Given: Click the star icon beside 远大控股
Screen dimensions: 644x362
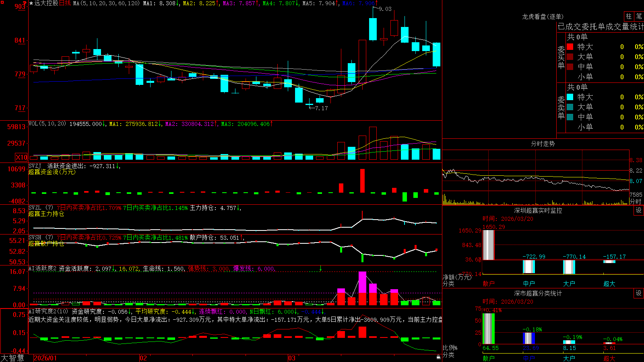Looking at the screenshot, I should [x=31, y=3].
